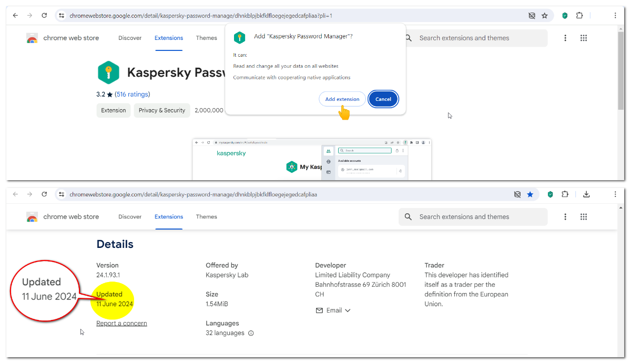Open the Report a concern link

pyautogui.click(x=121, y=324)
